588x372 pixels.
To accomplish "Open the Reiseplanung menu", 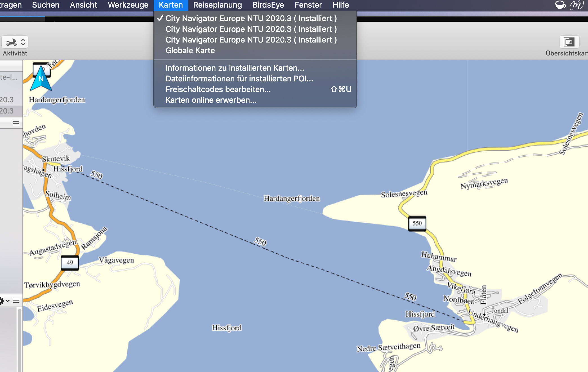I will [x=217, y=5].
